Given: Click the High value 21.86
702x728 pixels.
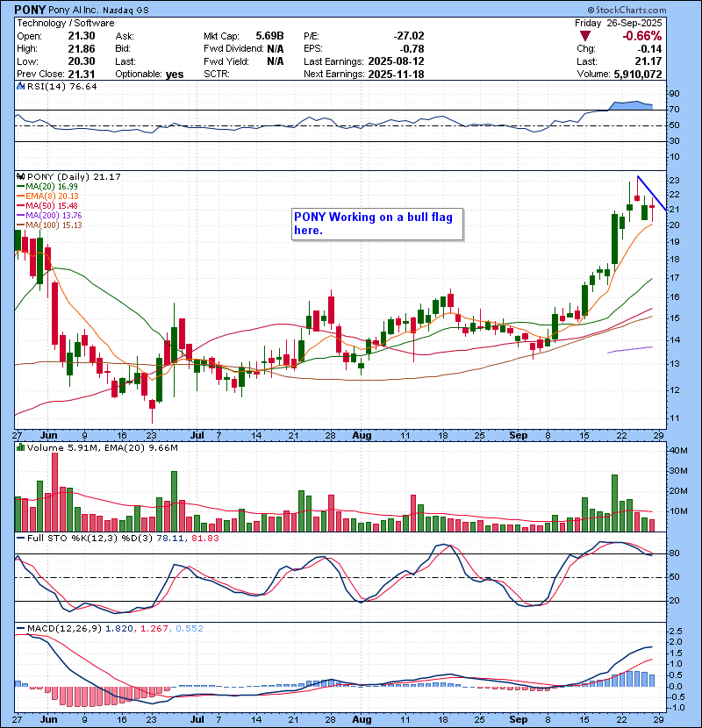Looking at the screenshot, I should click(82, 49).
